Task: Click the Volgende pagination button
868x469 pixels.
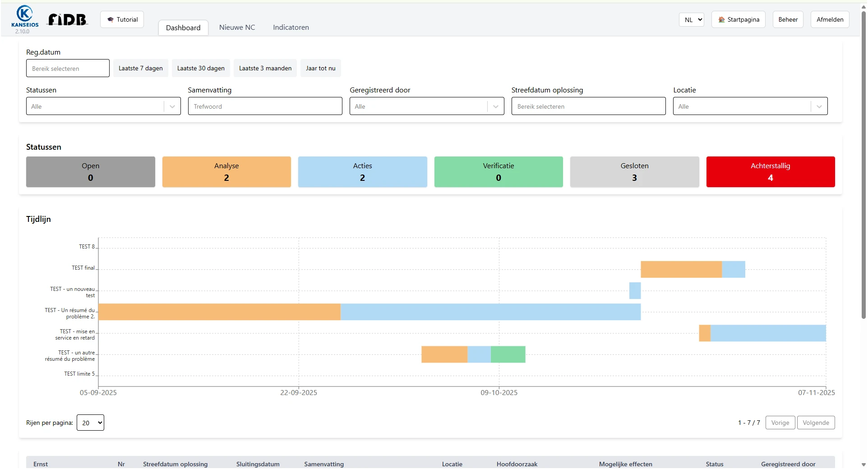Action: [x=815, y=423]
